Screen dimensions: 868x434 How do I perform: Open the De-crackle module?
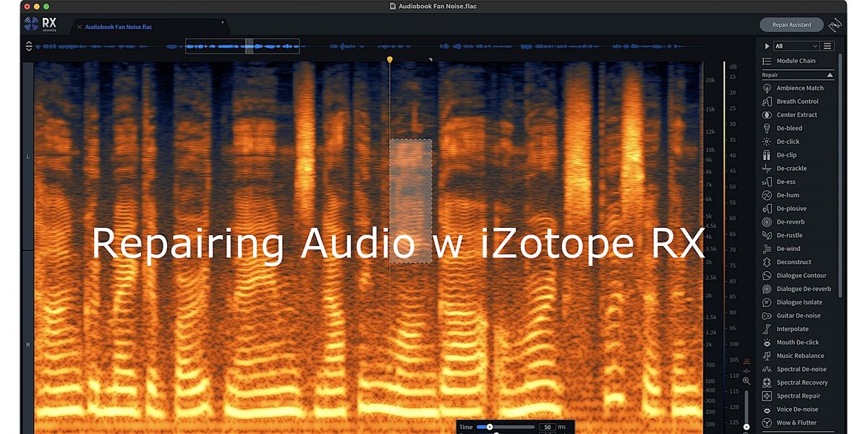[x=785, y=169]
